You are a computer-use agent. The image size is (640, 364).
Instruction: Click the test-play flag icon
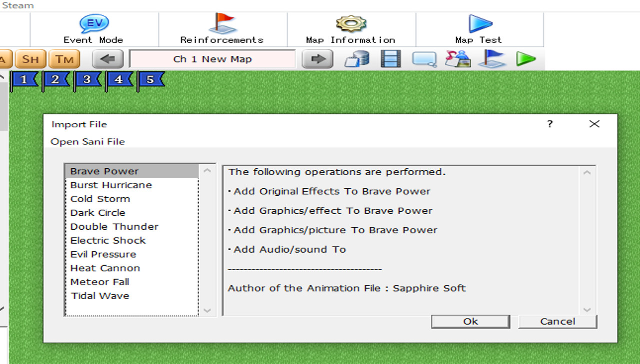tap(492, 59)
